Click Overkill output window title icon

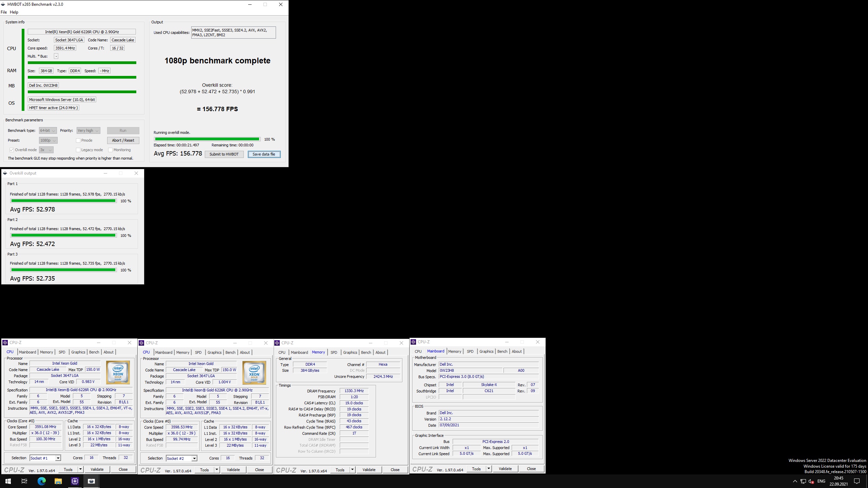point(5,173)
